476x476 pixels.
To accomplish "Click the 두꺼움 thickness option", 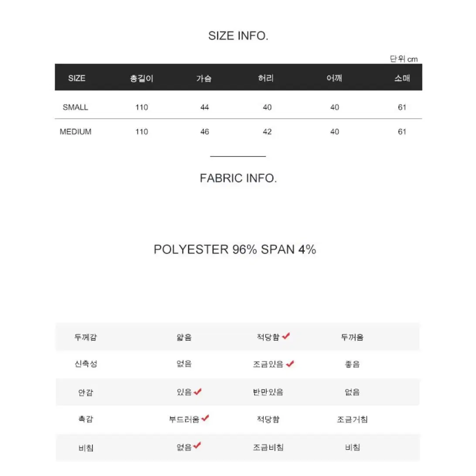I will pyautogui.click(x=352, y=337).
